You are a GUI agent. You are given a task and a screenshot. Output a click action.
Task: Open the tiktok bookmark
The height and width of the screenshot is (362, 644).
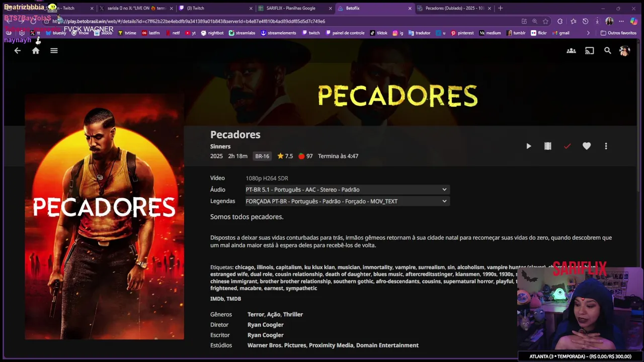coord(379,33)
